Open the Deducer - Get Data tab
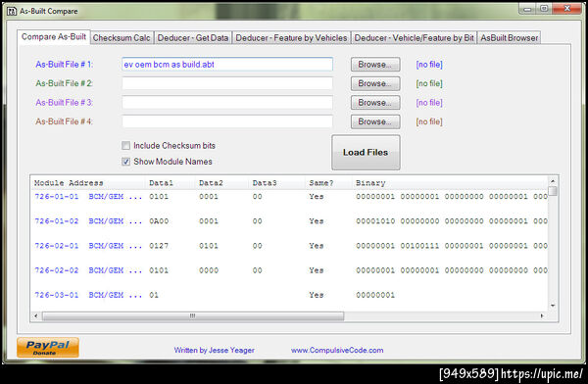This screenshot has height=384, width=588. [193, 38]
